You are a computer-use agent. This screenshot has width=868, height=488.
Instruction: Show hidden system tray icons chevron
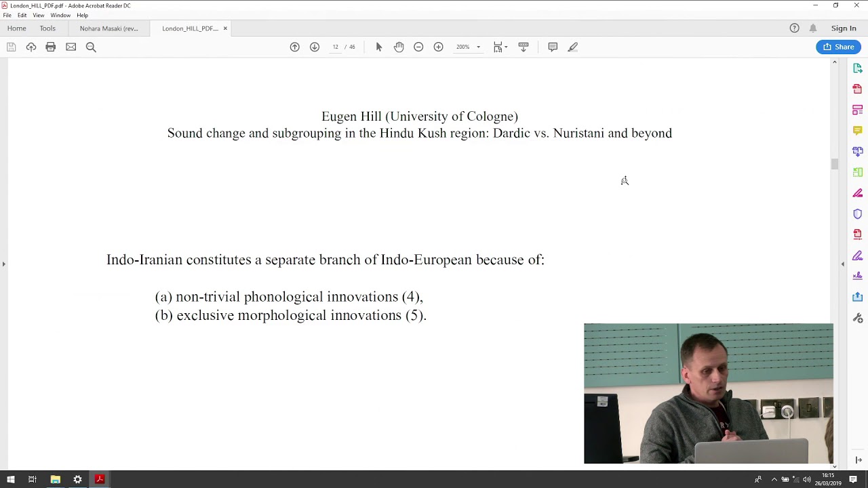[774, 480]
